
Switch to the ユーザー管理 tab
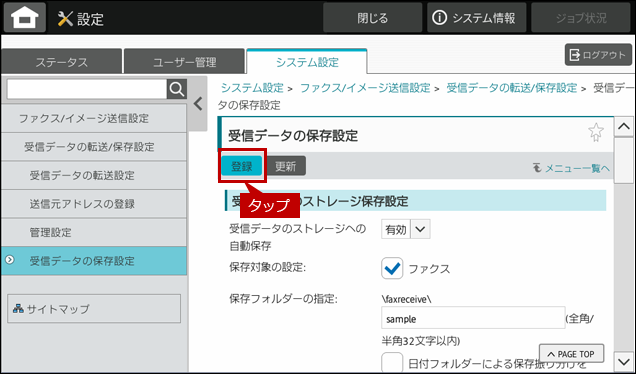click(184, 62)
